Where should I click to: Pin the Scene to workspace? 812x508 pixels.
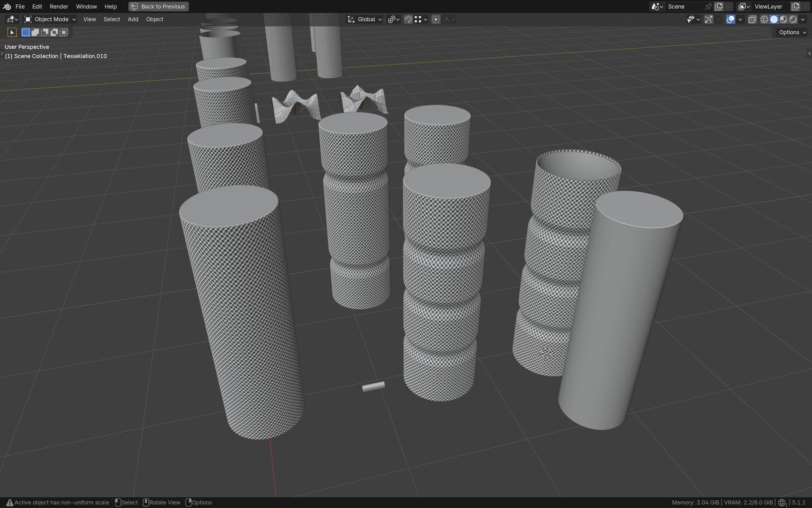[x=708, y=6]
